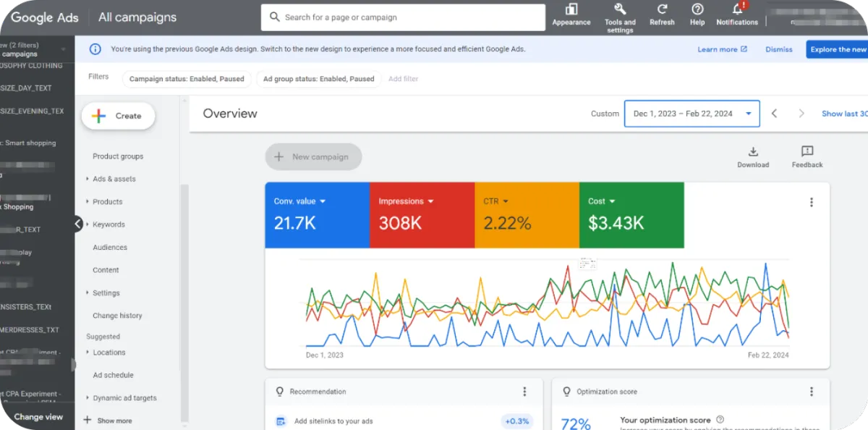Edit the Campaign status filter chip
Viewport: 868px width, 430px height.
pos(187,79)
